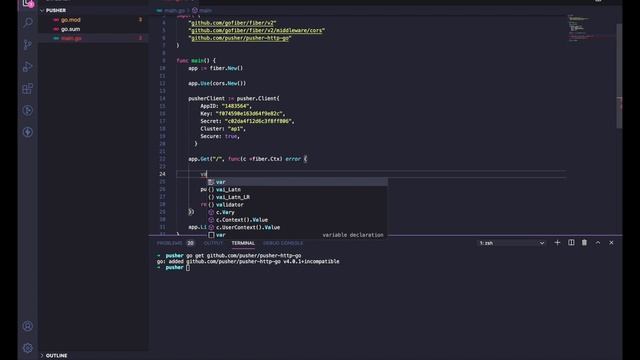The width and height of the screenshot is (640, 360).
Task: Click the pusher-http-go import link
Action: [x=240, y=38]
